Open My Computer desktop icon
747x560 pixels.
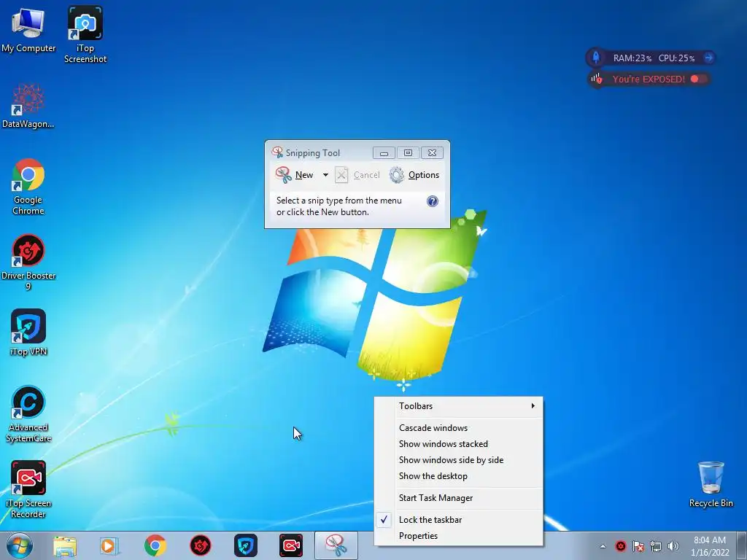pos(28,28)
